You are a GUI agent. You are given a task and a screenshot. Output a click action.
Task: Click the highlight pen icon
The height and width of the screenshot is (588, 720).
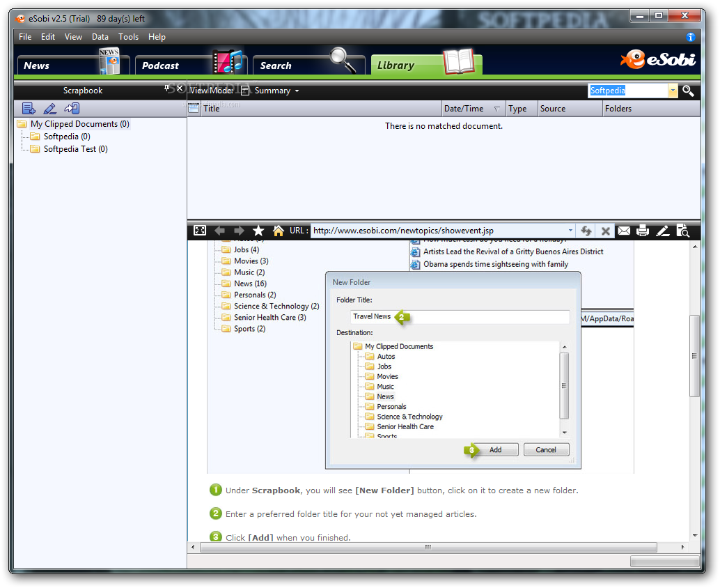point(663,231)
